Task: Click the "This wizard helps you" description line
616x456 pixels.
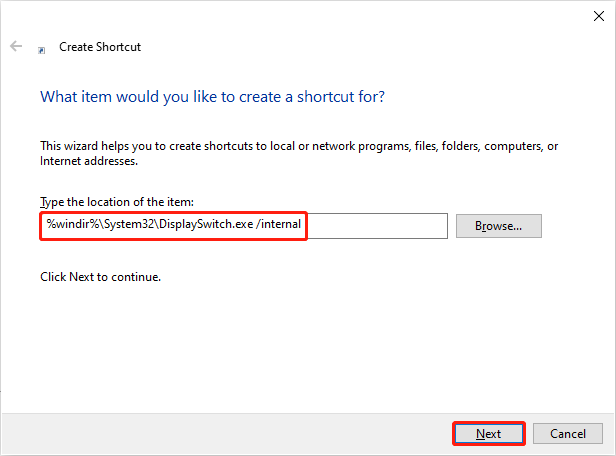Action: [298, 146]
